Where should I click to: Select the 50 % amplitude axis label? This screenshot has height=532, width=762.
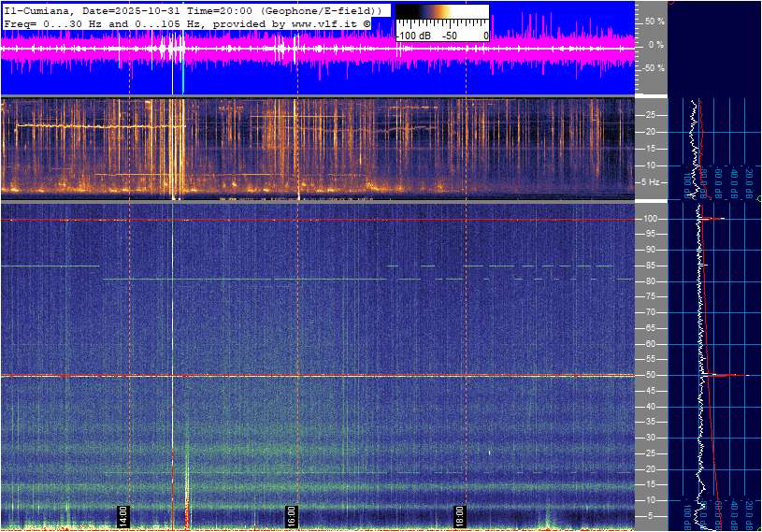point(654,21)
